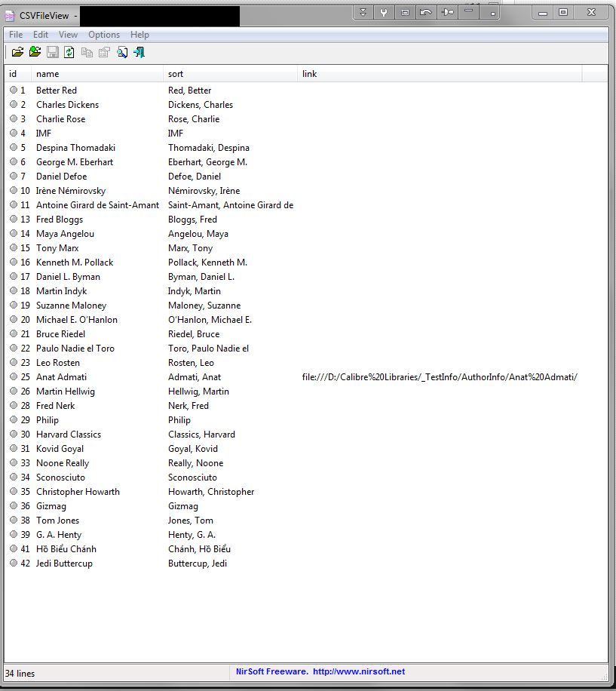Screen dimensions: 616x691
Task: Click the bullet icon of the Leo Rosten row
Action: point(14,362)
